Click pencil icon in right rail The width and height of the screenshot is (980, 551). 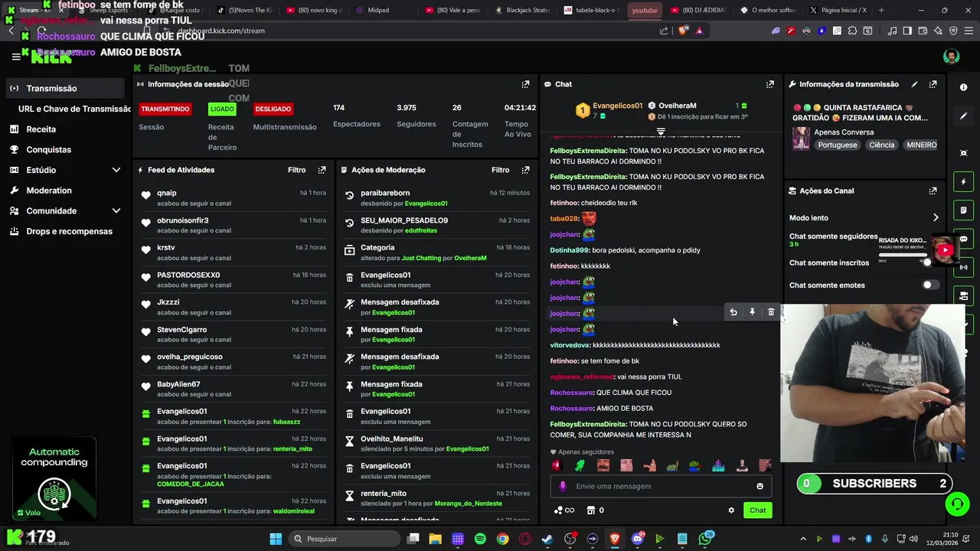pyautogui.click(x=964, y=116)
